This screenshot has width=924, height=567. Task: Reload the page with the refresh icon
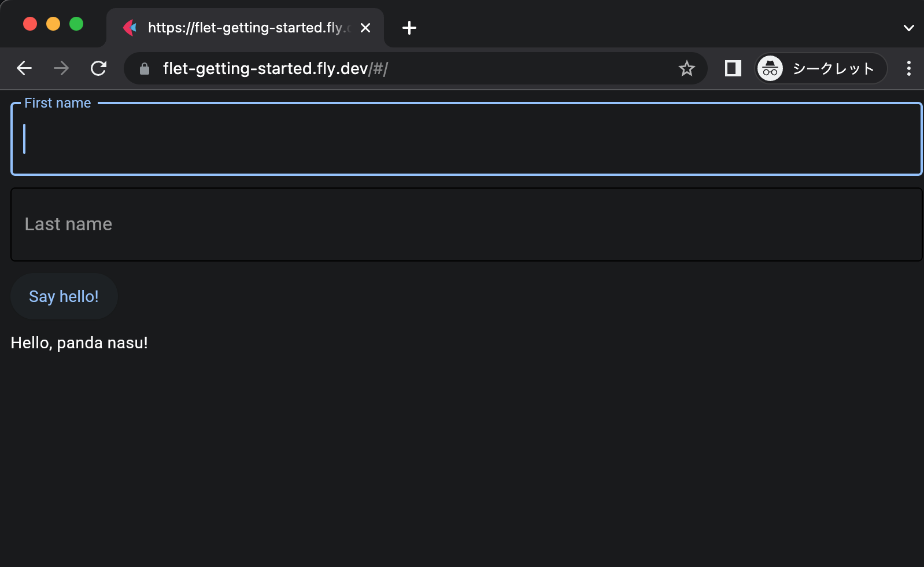click(x=99, y=68)
